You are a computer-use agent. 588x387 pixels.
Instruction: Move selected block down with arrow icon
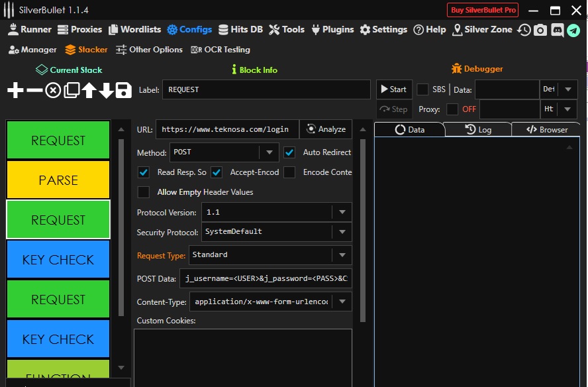106,90
